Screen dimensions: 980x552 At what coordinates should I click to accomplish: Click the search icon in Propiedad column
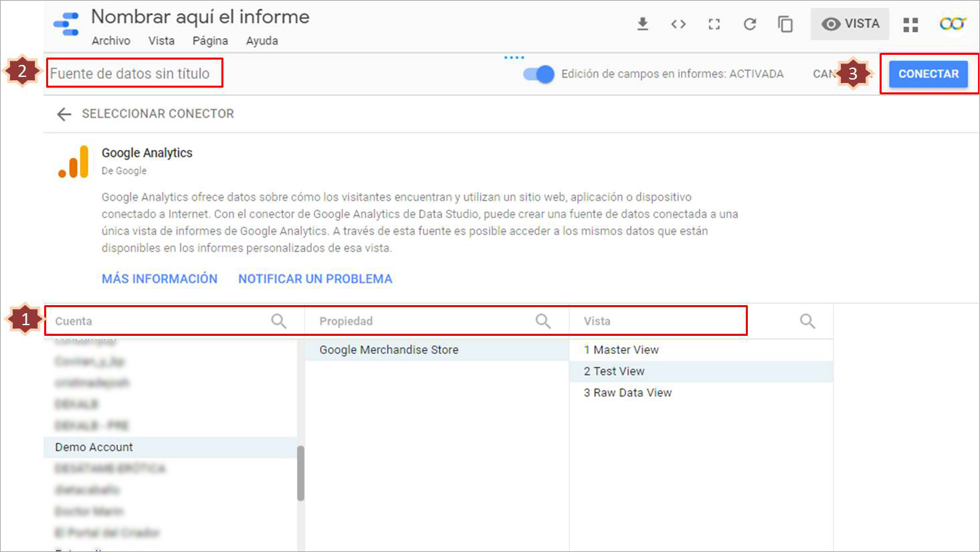coord(543,321)
